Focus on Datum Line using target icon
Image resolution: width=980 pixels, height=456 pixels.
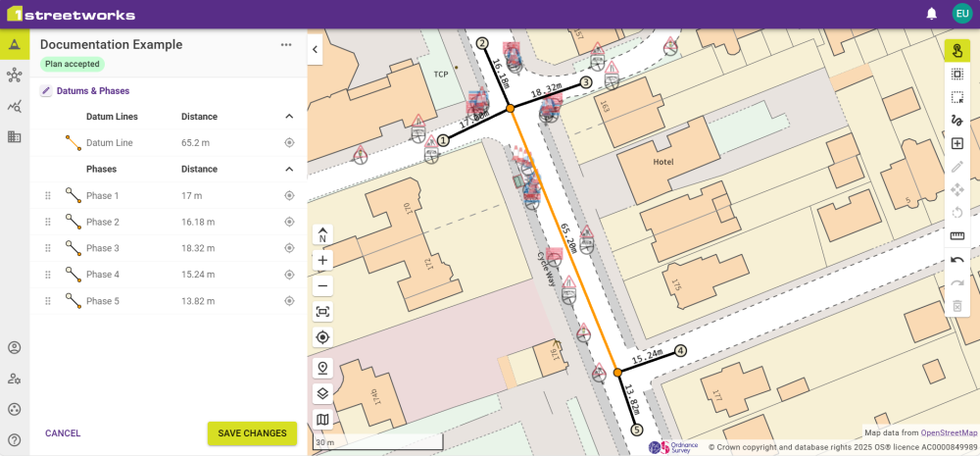tap(289, 143)
